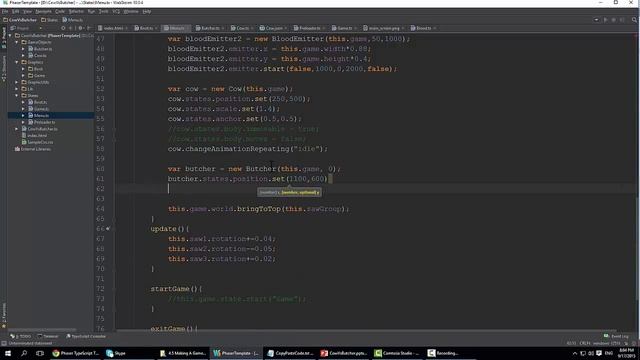Viewport: 640px width, 360px height.
Task: Open Project panel settings gear
Action: pyautogui.click(x=81, y=28)
